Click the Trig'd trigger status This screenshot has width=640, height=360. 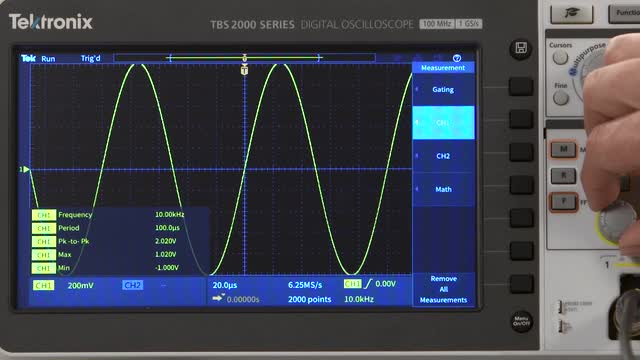[x=91, y=58]
